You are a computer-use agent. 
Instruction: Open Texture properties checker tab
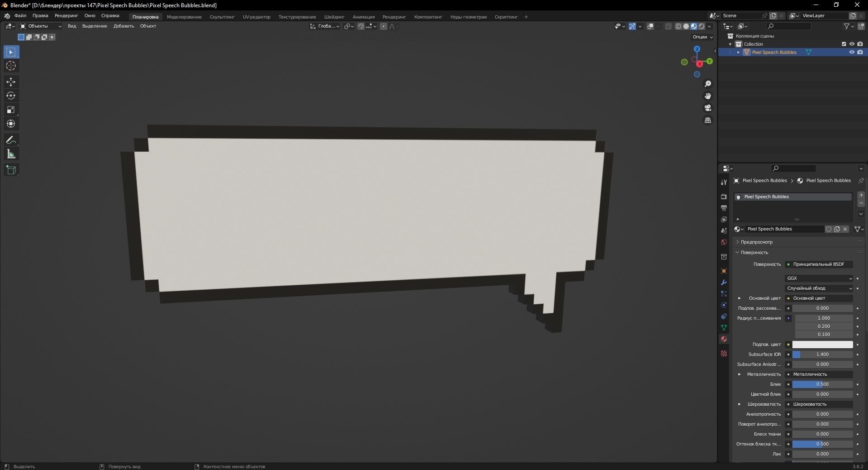[724, 353]
